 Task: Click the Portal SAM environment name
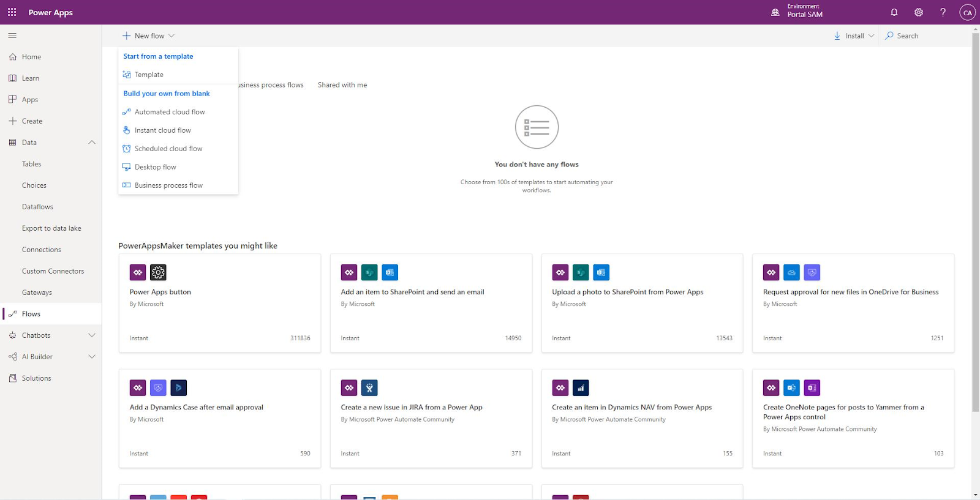pyautogui.click(x=805, y=15)
